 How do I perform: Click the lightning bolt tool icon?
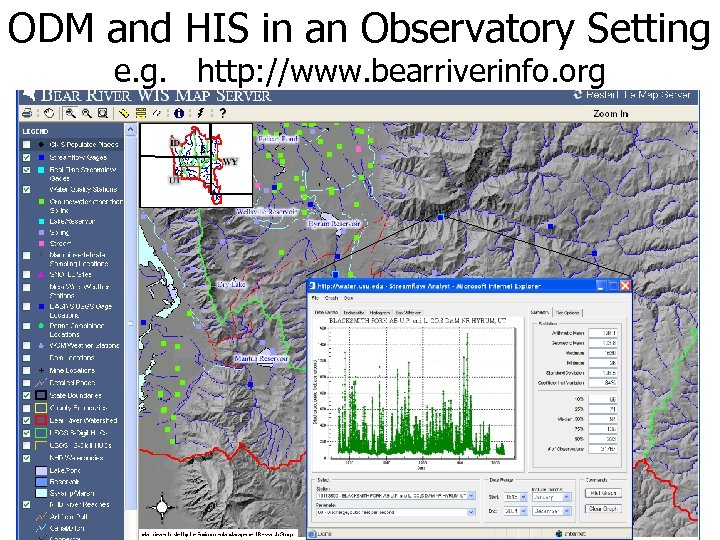pos(200,113)
